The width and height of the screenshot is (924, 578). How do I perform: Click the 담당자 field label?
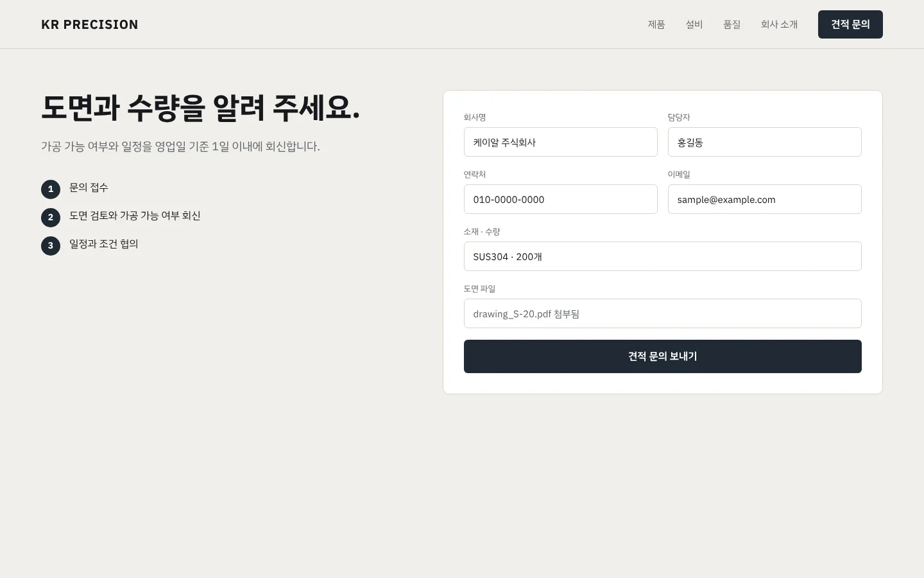coord(679,118)
